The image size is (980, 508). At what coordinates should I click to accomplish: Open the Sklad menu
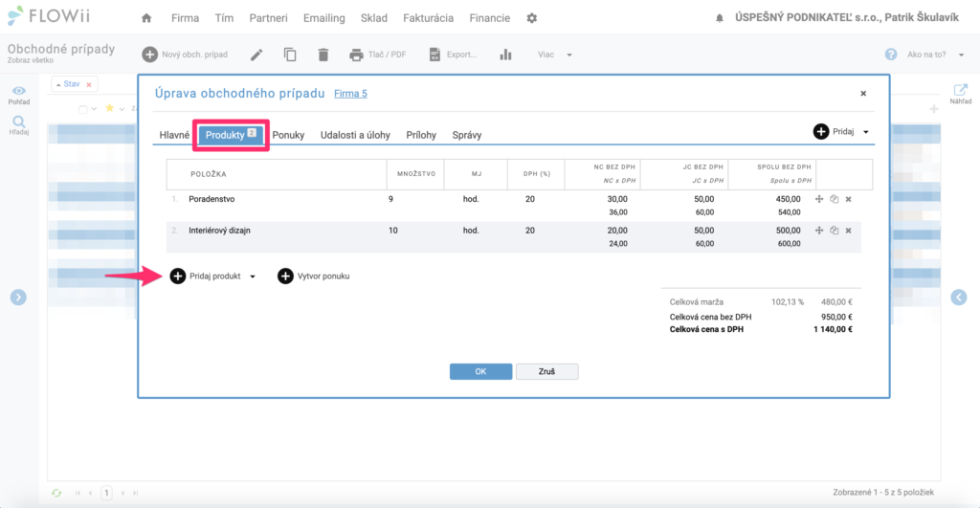click(x=374, y=18)
